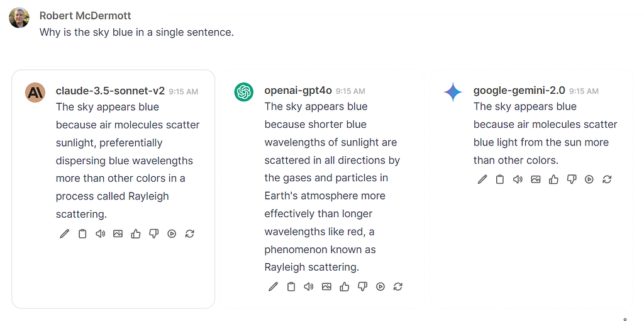The width and height of the screenshot is (644, 321).
Task: Thumbs down the claude-3.5-sonnet-v2 answer
Action: click(x=153, y=234)
